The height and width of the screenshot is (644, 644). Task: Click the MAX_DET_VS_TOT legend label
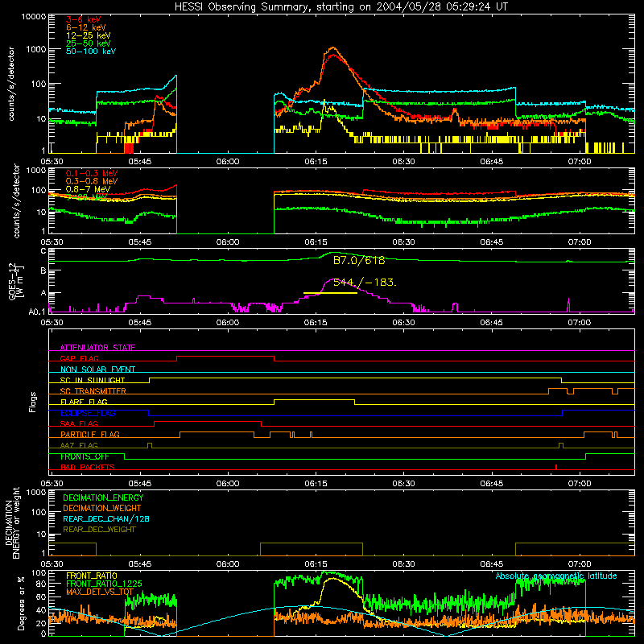point(100,592)
